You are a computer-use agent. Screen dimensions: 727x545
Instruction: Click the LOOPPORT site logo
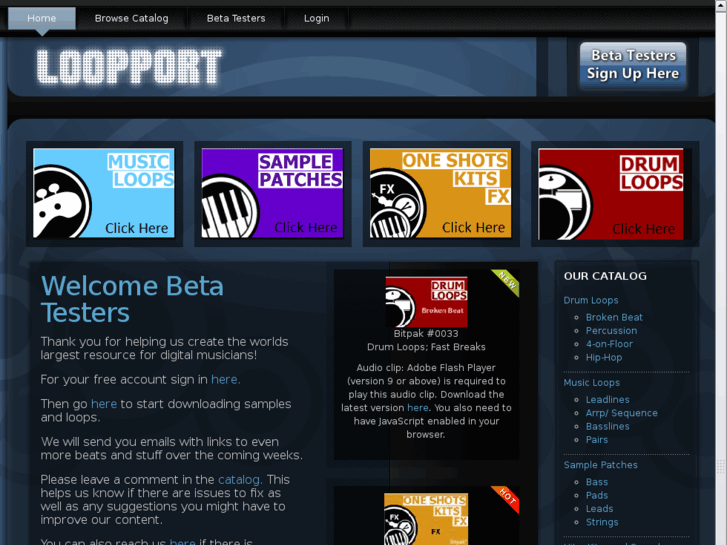tap(129, 67)
